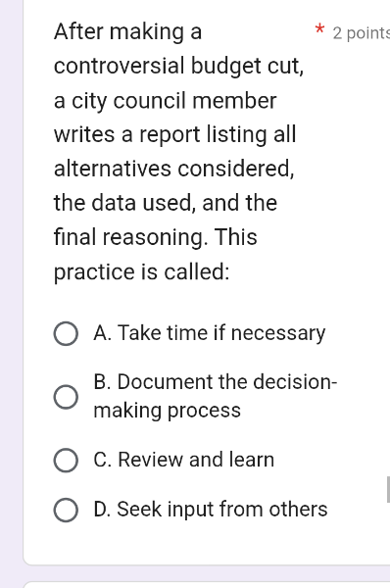Click the 'writes a report listing all' line
This screenshot has height=588, width=390.
[175, 134]
